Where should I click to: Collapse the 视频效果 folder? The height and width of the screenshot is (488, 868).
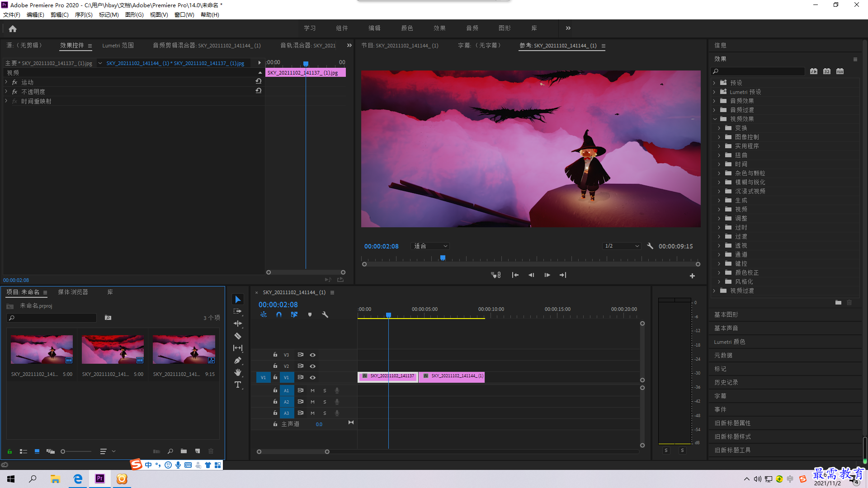715,119
